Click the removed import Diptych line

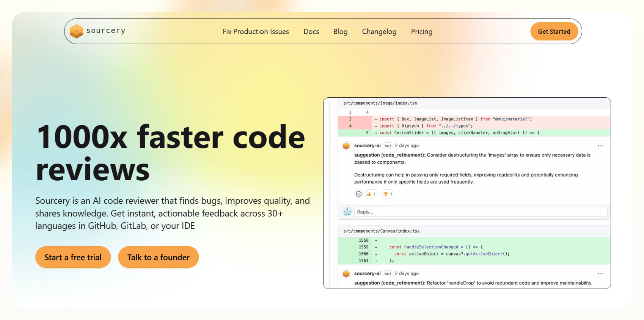click(474, 126)
